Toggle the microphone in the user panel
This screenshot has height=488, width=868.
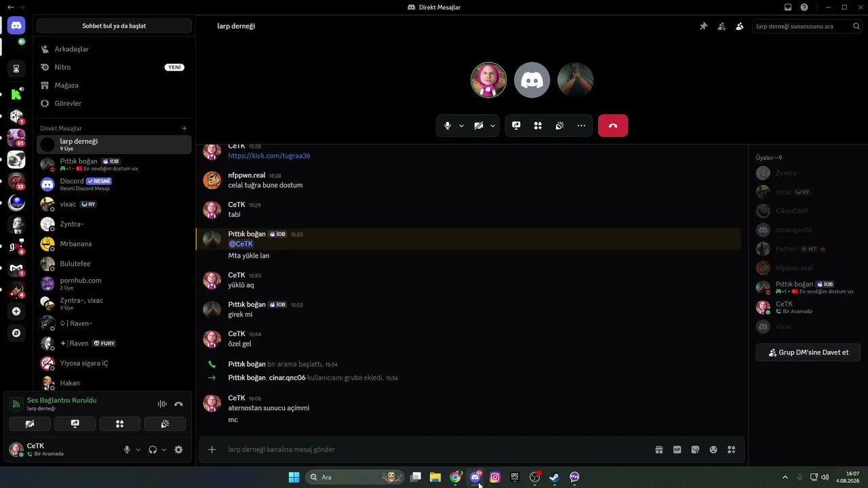coord(127,449)
